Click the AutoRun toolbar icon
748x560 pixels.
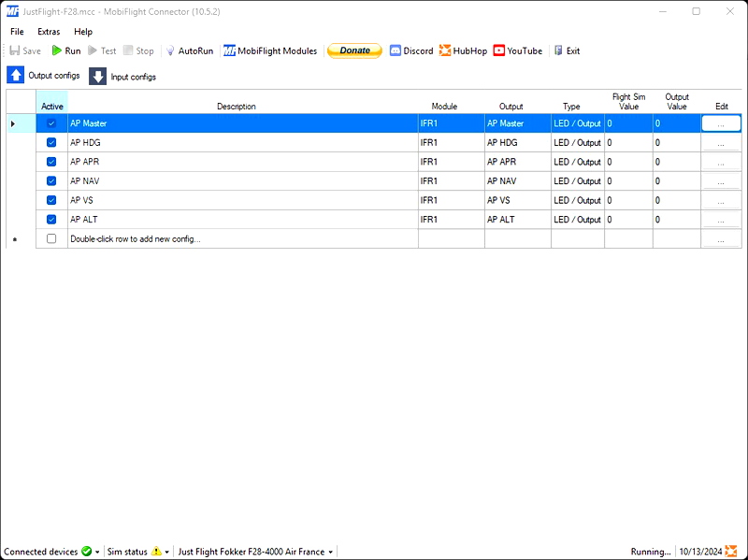[x=170, y=51]
